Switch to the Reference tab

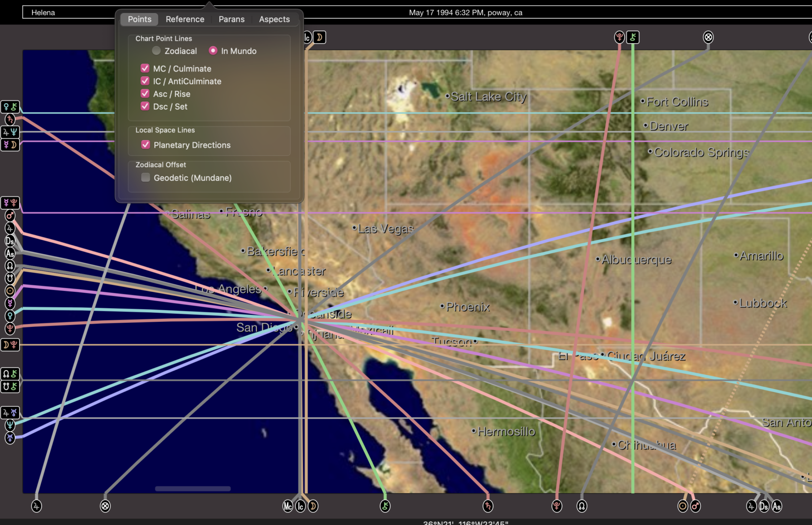[x=185, y=19]
